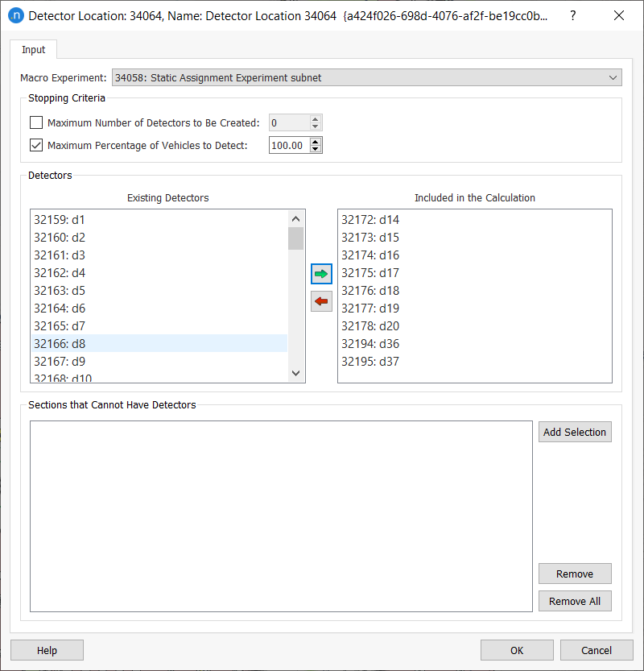The image size is (644, 671).
Task: Increase maximum percentage with up arrow
Action: pos(316,142)
